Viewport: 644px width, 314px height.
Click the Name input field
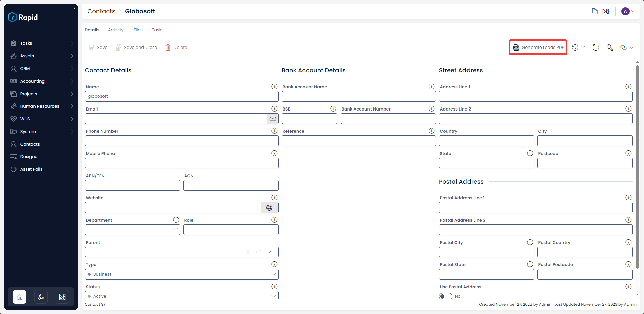pyautogui.click(x=182, y=96)
